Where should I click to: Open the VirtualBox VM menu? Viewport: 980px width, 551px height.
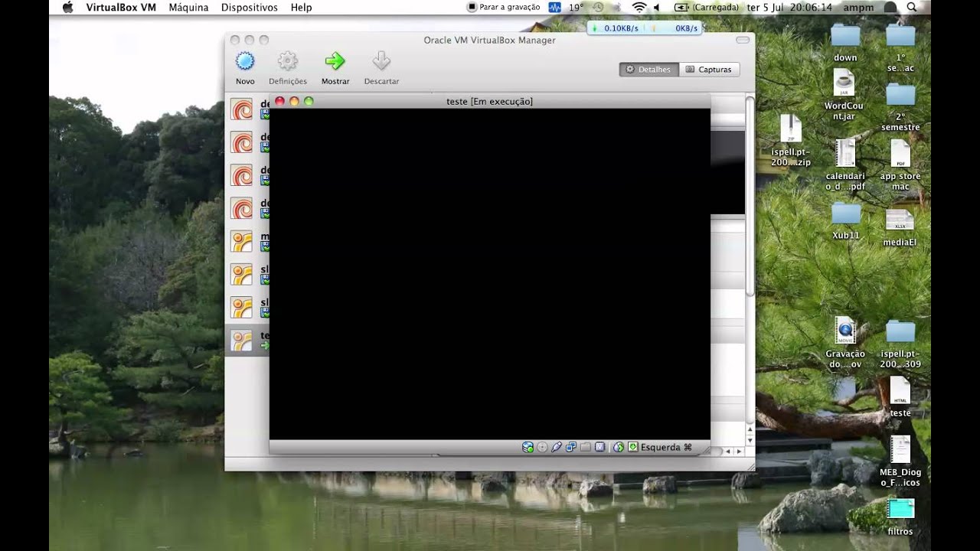pos(121,7)
